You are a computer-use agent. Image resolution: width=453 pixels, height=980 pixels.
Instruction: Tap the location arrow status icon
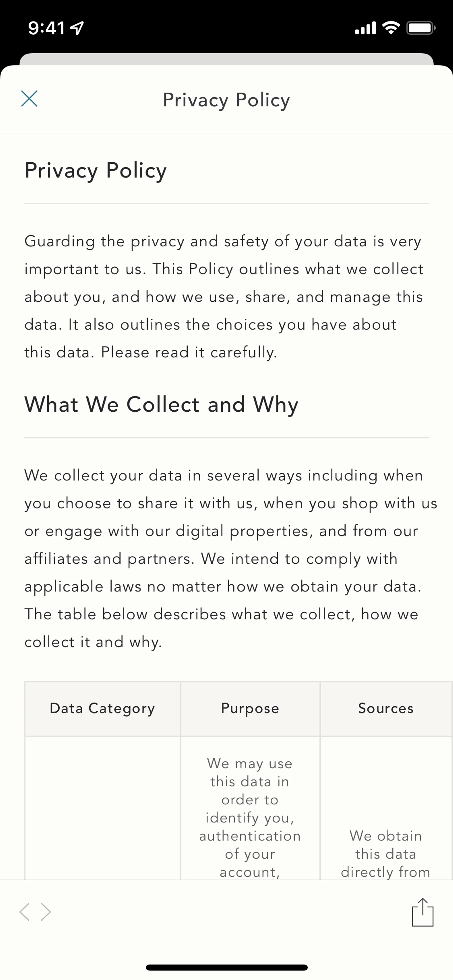(77, 28)
